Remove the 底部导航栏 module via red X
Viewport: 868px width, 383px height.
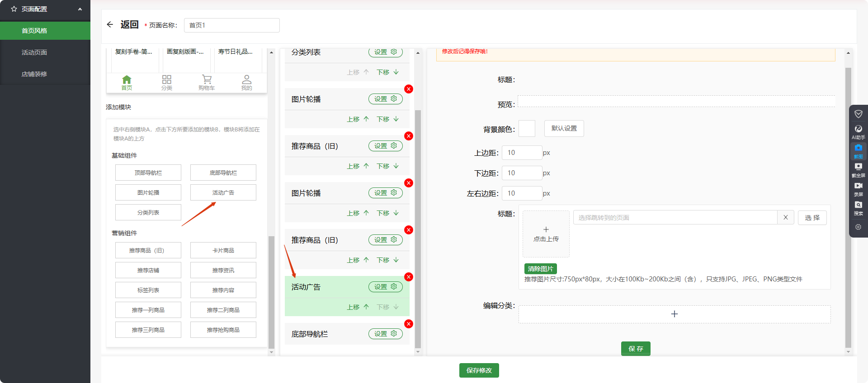click(409, 324)
